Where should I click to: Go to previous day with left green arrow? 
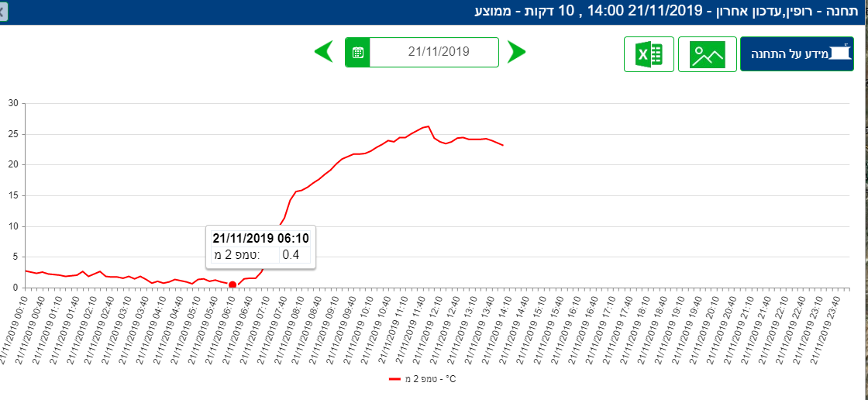(323, 53)
